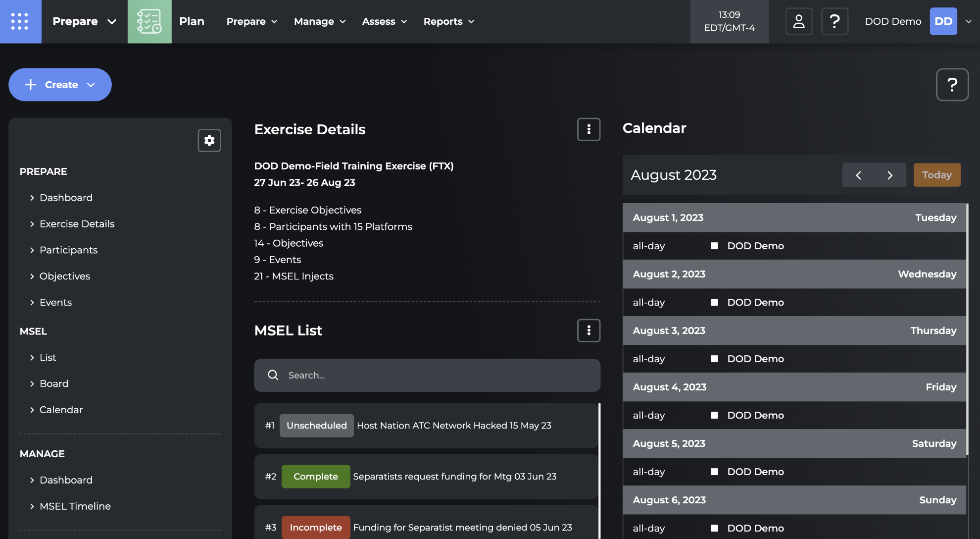Open Exercise Details three-dot menu
This screenshot has width=980, height=539.
[588, 129]
